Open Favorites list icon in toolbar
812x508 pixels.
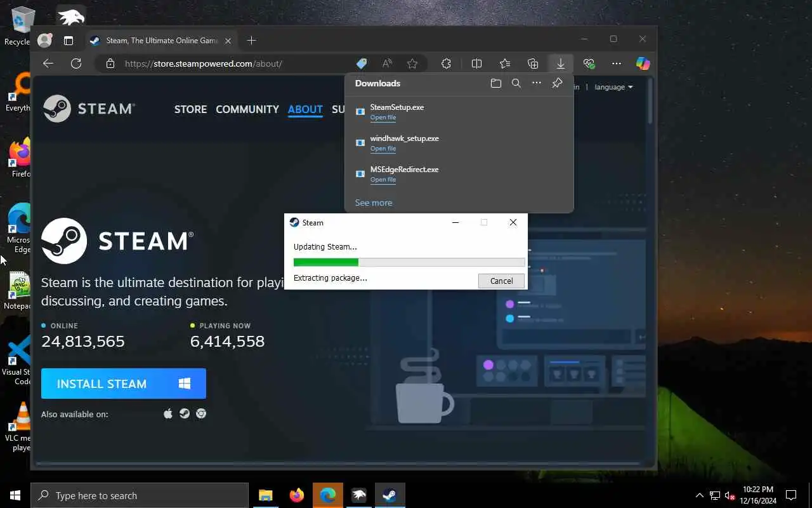[505, 63]
